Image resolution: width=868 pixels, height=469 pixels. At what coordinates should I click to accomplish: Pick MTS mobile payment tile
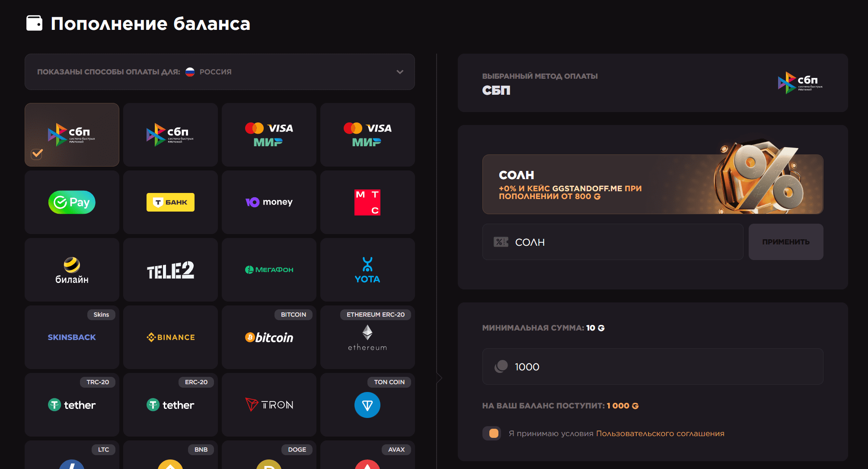(367, 202)
